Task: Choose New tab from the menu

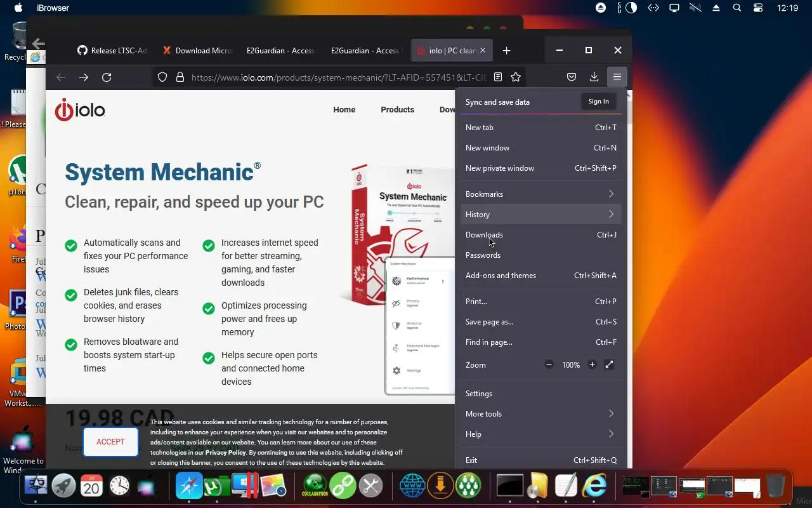Action: (540, 128)
